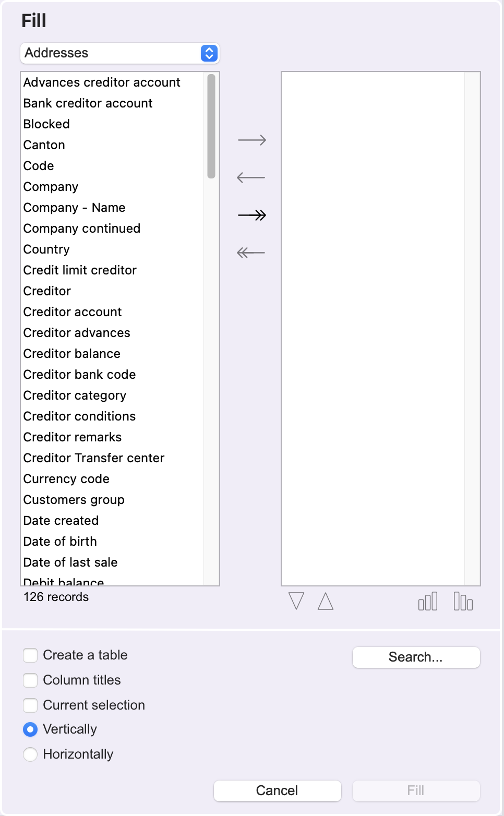Open the Addresses file dropdown
The height and width of the screenshot is (816, 504).
pos(120,53)
